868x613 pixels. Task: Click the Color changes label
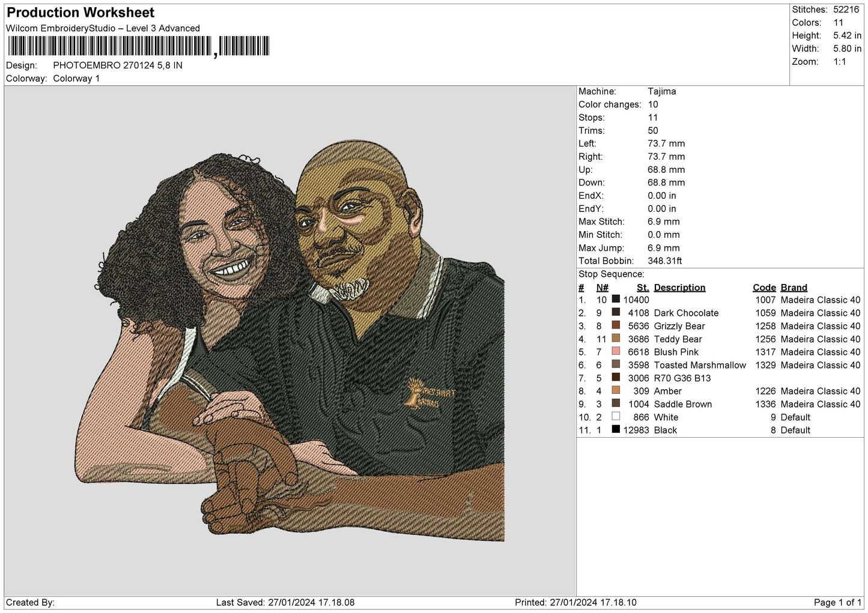(610, 104)
